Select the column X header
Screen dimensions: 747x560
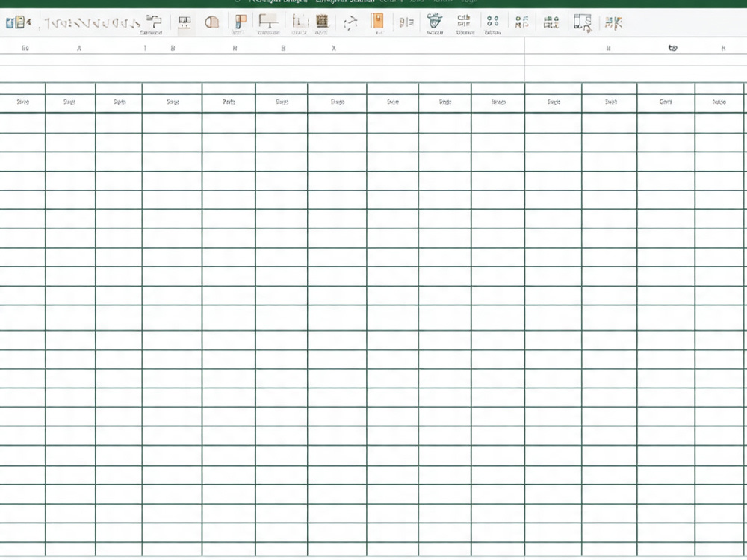333,48
